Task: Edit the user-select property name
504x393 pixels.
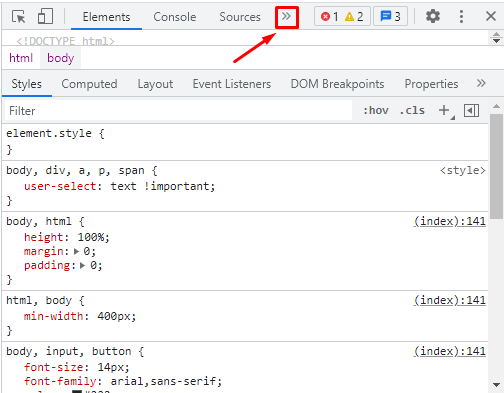Action: [60, 186]
